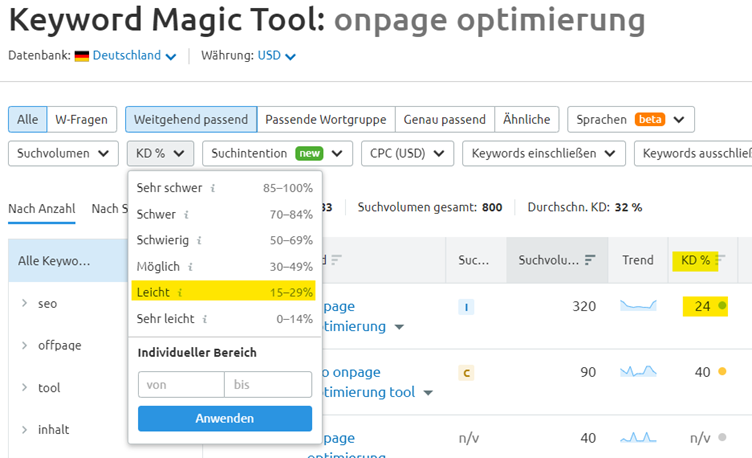Sort by the KD % column header
Image resolution: width=752 pixels, height=458 pixels.
tap(695, 260)
